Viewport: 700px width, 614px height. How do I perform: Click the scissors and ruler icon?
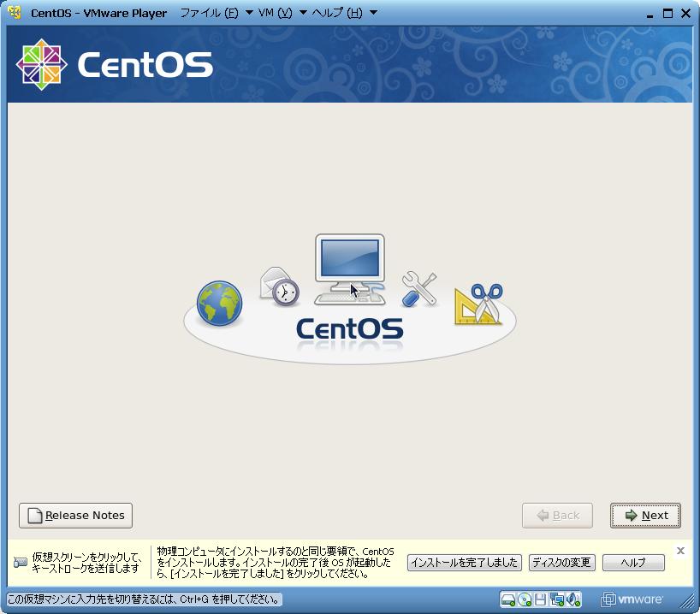[x=478, y=304]
